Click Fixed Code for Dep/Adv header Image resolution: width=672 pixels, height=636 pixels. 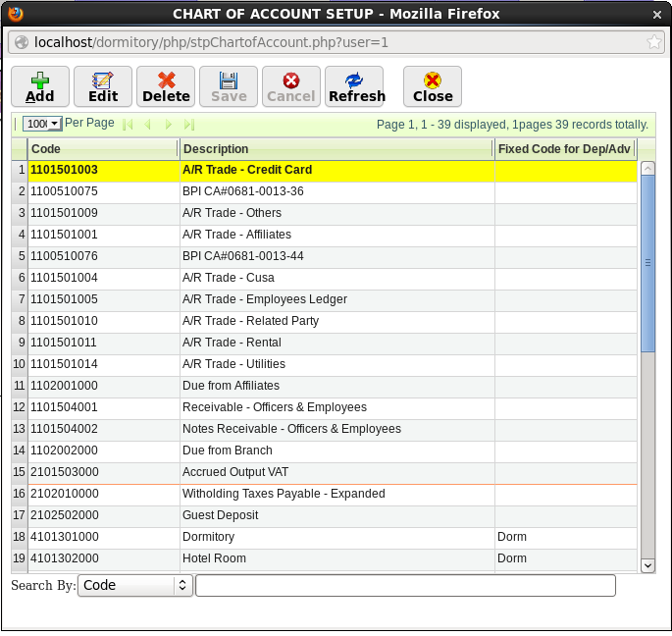[564, 149]
